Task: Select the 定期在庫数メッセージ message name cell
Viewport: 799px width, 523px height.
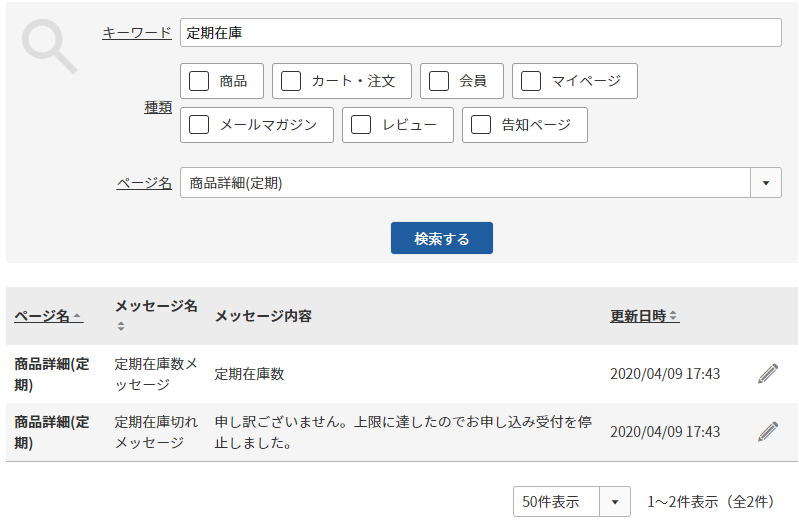Action: pos(156,374)
